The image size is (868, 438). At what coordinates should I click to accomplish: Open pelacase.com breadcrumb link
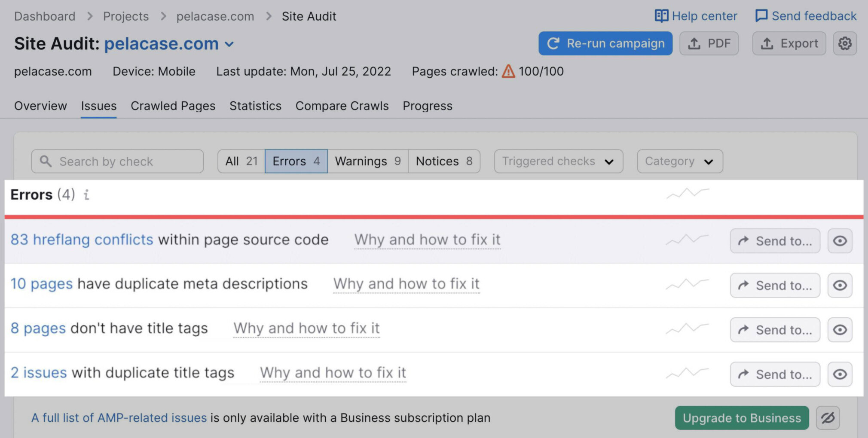(215, 16)
